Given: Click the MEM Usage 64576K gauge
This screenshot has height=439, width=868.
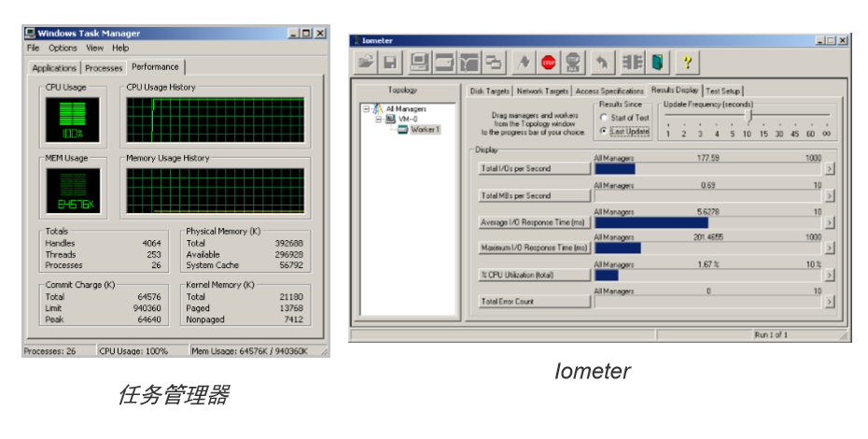Looking at the screenshot, I should [73, 191].
